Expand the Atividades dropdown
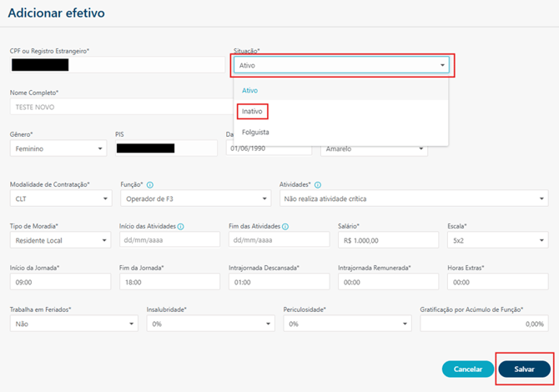 click(413, 199)
